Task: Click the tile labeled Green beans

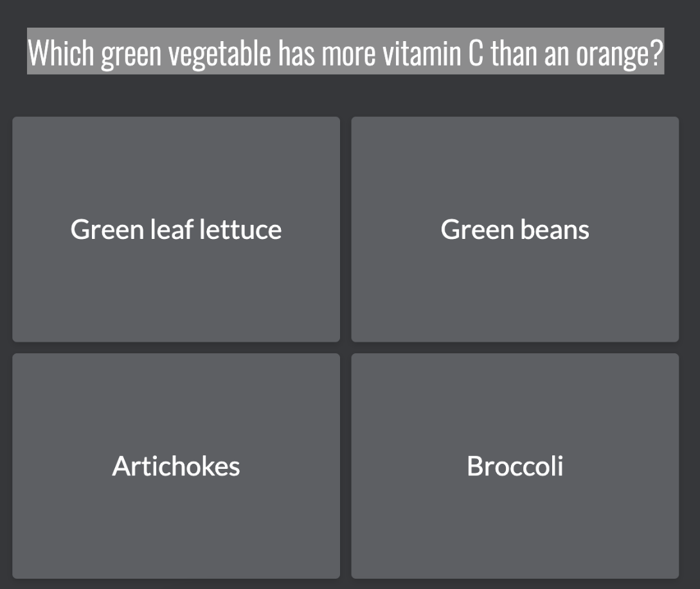Action: click(515, 229)
